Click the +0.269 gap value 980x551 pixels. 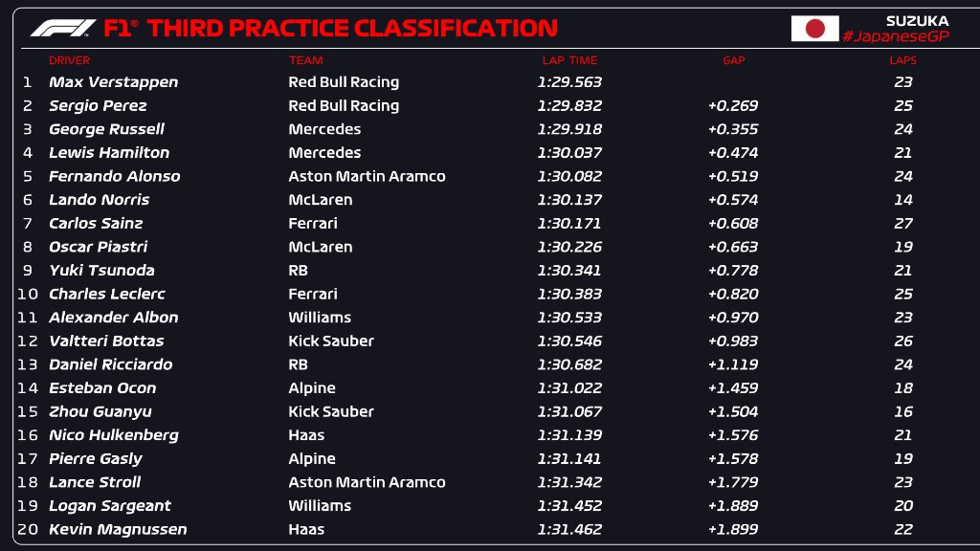(x=733, y=106)
